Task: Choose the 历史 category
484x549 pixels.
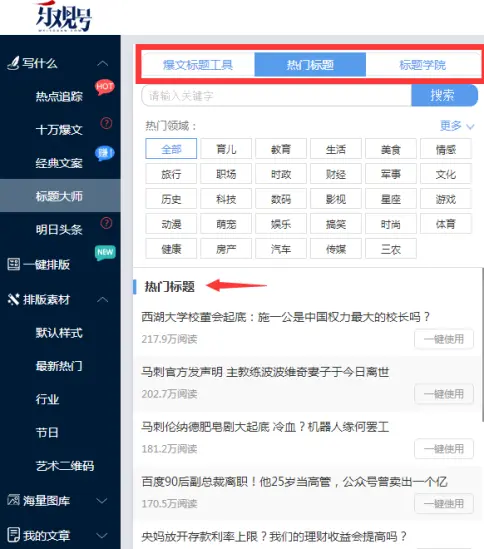Action: (x=171, y=199)
